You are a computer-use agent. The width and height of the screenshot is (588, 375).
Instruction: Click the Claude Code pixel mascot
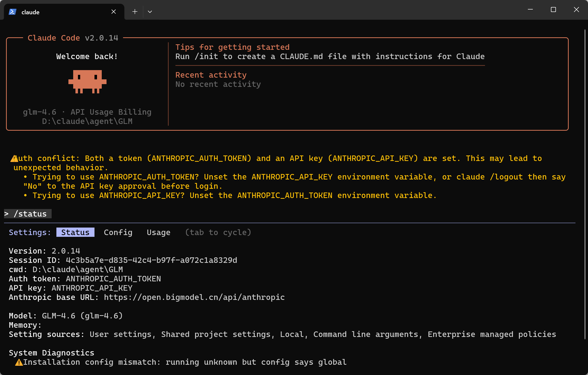[87, 82]
